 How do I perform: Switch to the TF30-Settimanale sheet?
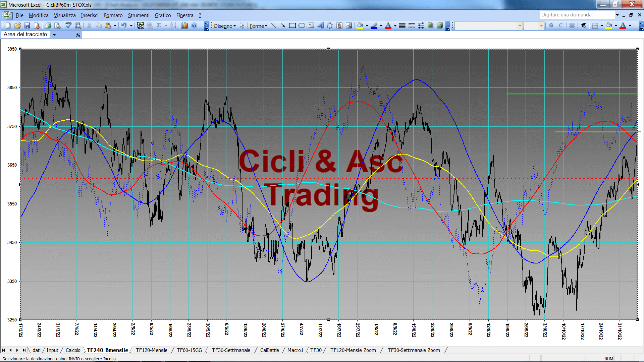(231, 350)
